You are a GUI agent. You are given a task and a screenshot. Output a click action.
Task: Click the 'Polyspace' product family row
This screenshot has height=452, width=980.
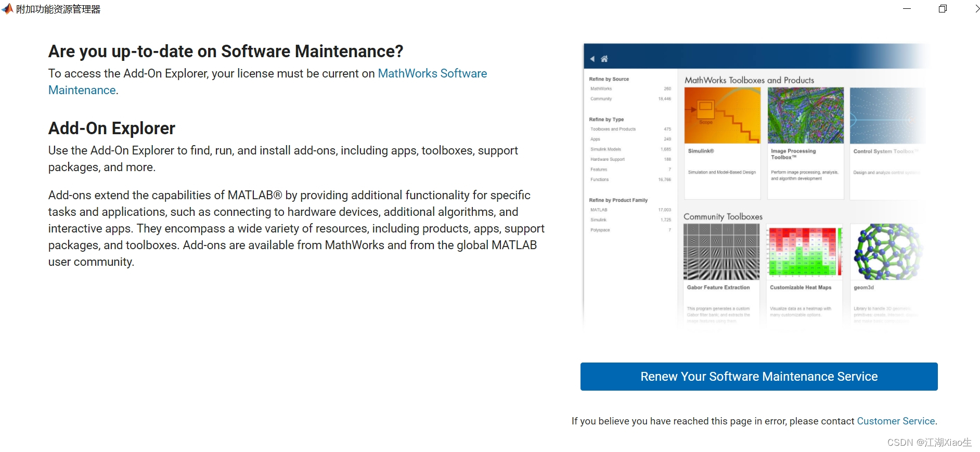(630, 230)
